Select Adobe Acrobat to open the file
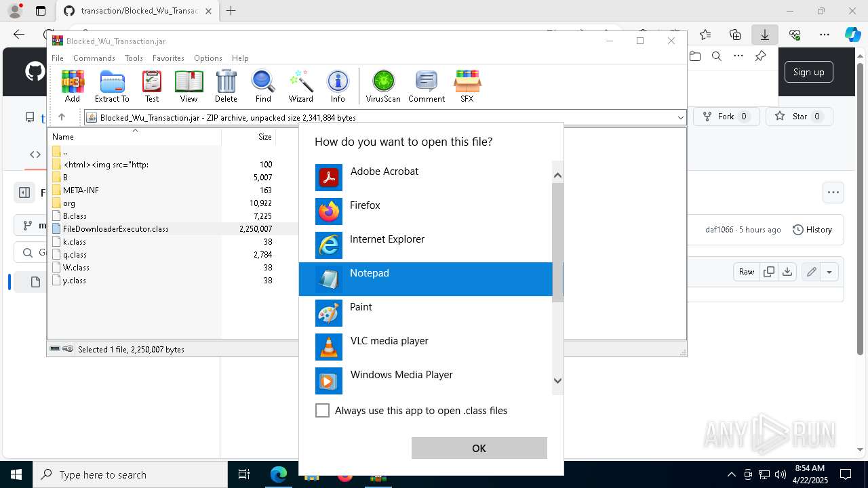This screenshot has width=868, height=488. pyautogui.click(x=426, y=178)
